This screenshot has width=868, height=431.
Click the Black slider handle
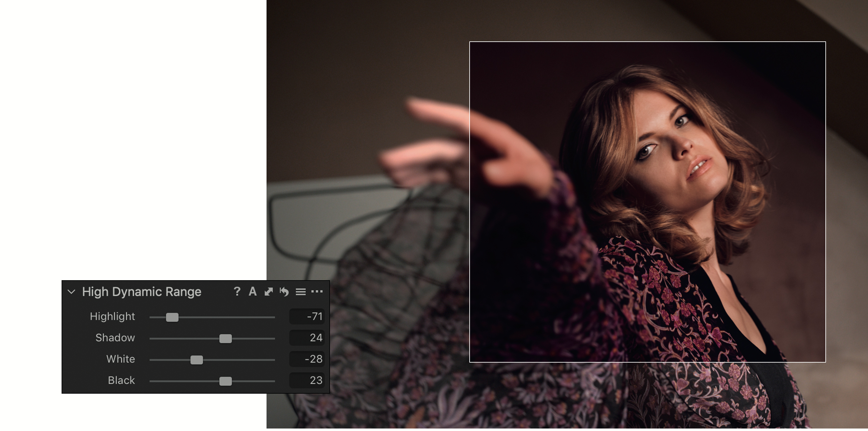225,381
